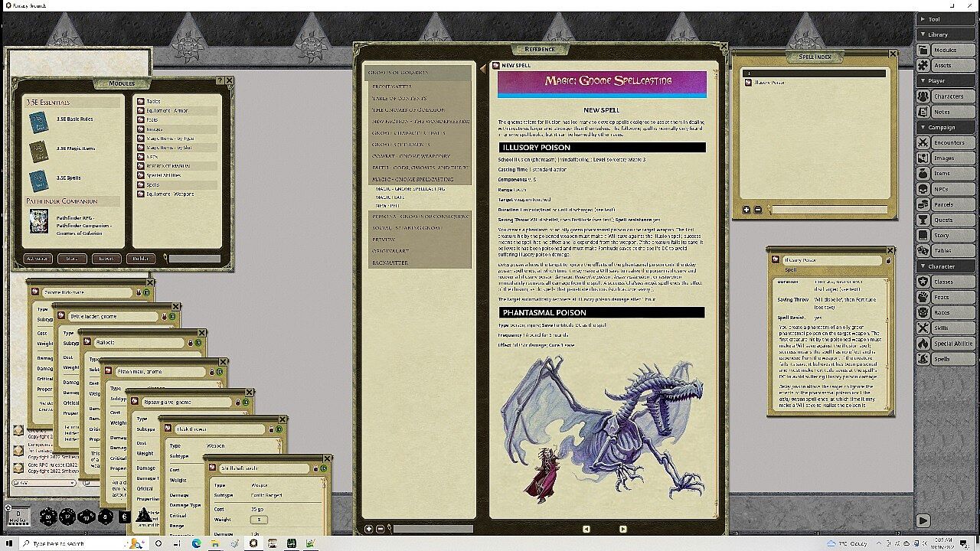Click the Spells sidebar icon
The height and width of the screenshot is (551, 980).
pyautogui.click(x=923, y=359)
